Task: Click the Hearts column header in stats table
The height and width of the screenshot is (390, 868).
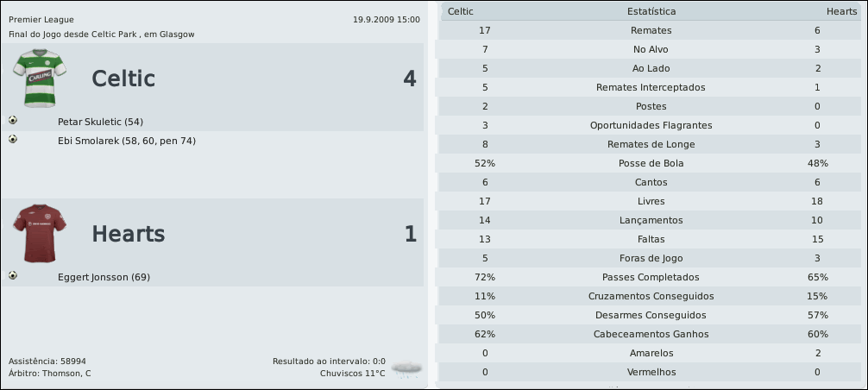Action: [841, 11]
